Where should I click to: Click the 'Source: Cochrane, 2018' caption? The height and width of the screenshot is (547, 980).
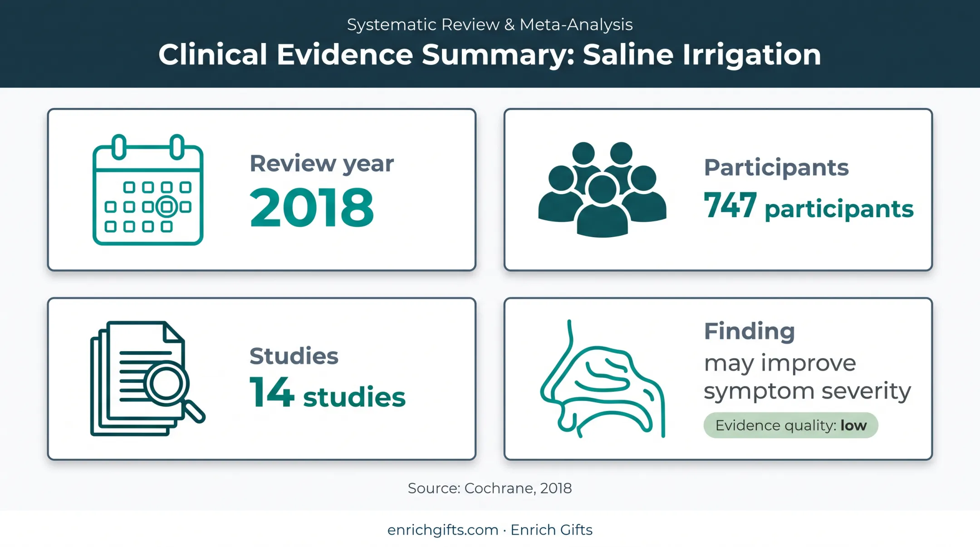490,488
